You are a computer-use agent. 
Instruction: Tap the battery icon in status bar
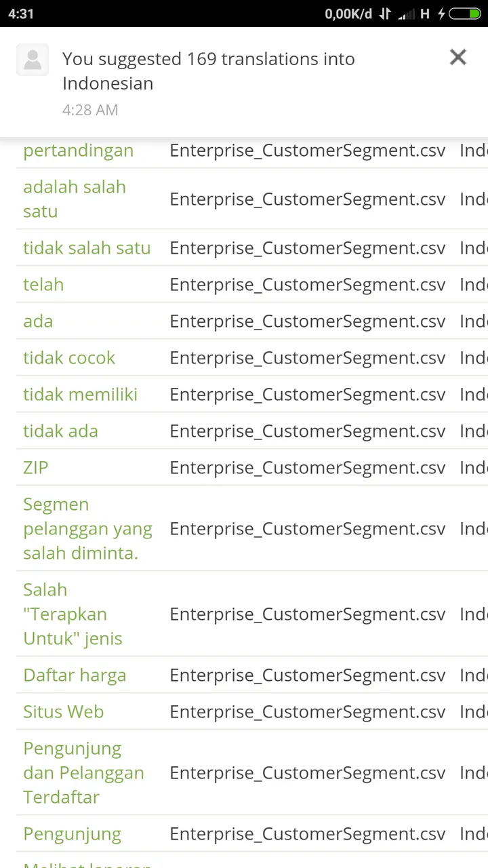(x=465, y=14)
